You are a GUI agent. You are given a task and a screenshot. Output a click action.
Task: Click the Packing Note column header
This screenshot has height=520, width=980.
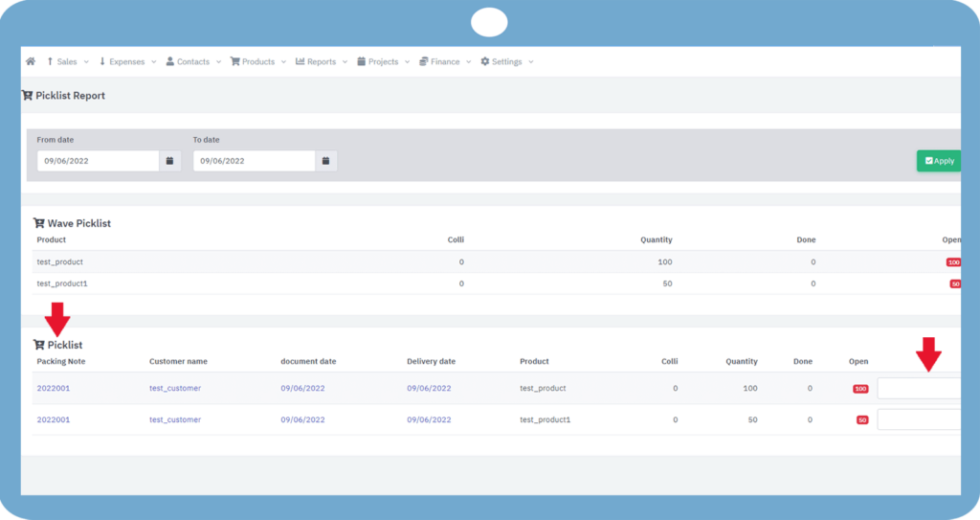(61, 361)
